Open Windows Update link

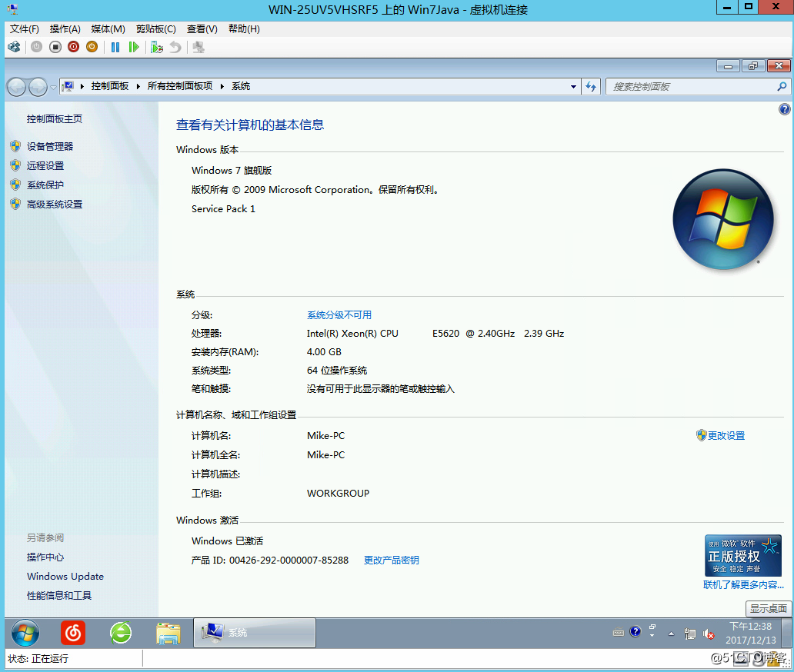[65, 577]
